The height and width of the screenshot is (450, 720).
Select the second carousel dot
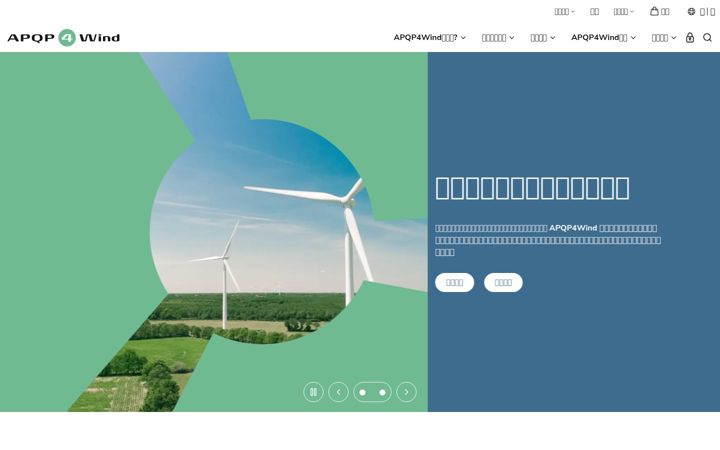coord(382,392)
